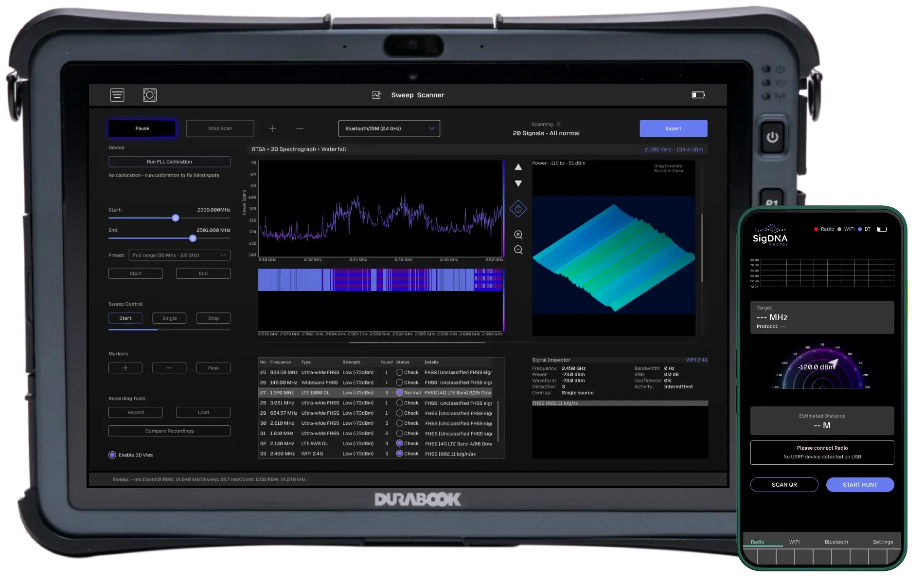Viewport: 924px width, 584px height.
Task: Click the down triangle arrow beside spectrum
Action: point(518,183)
